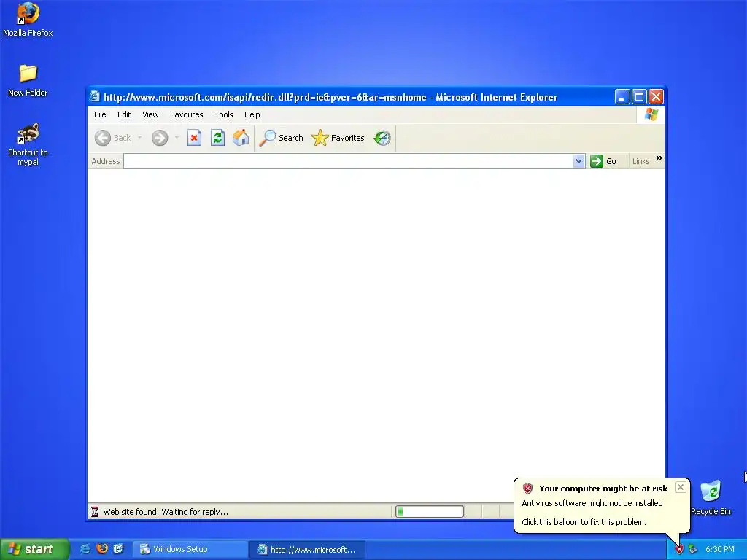
Task: Select the New Folder desktop icon
Action: pos(28,81)
